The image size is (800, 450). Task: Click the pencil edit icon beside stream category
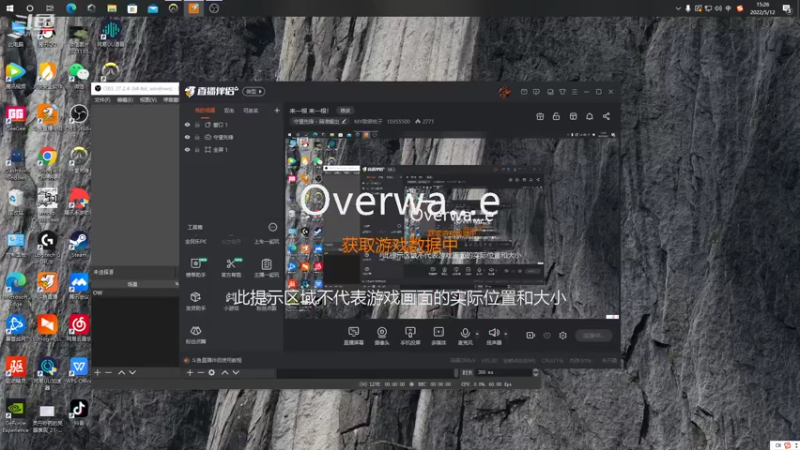click(344, 121)
